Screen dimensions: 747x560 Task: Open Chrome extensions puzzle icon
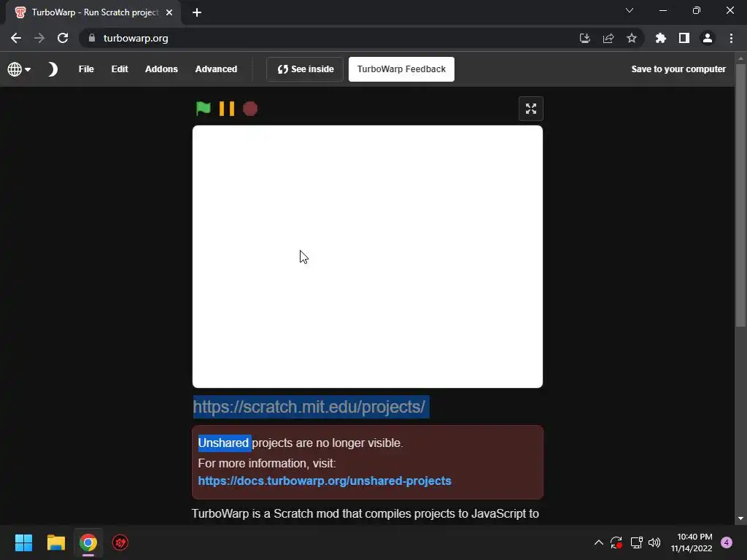pos(661,38)
